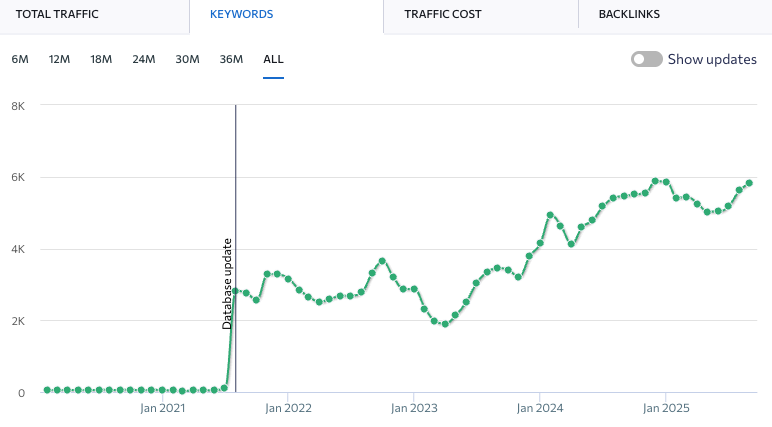Screen dimensions: 772x427
Task: Pick the 30M time range
Action: tap(187, 59)
